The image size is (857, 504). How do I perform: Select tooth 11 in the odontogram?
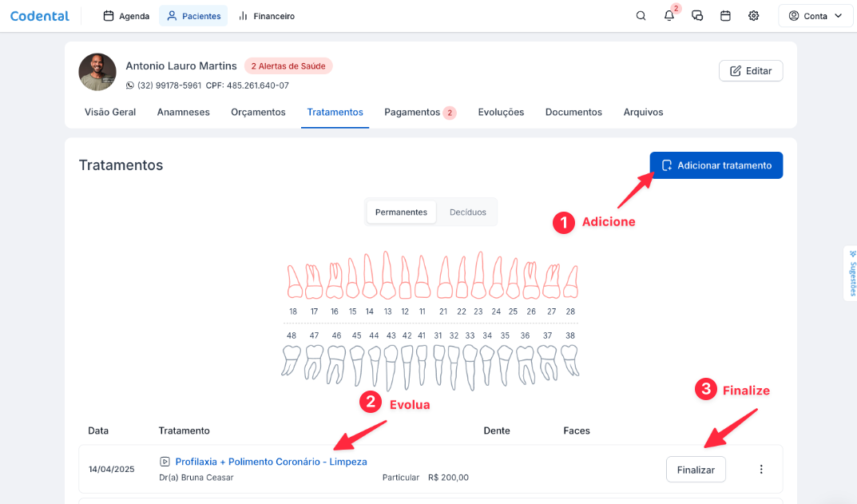(423, 280)
